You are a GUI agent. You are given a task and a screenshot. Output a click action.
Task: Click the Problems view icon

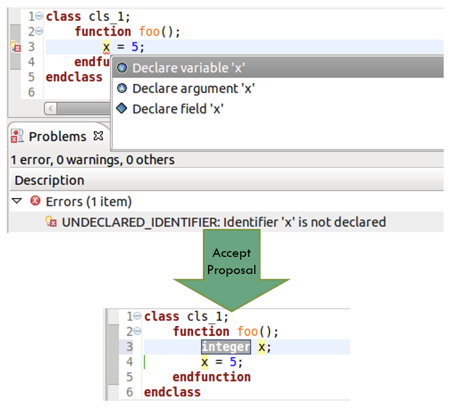17,136
